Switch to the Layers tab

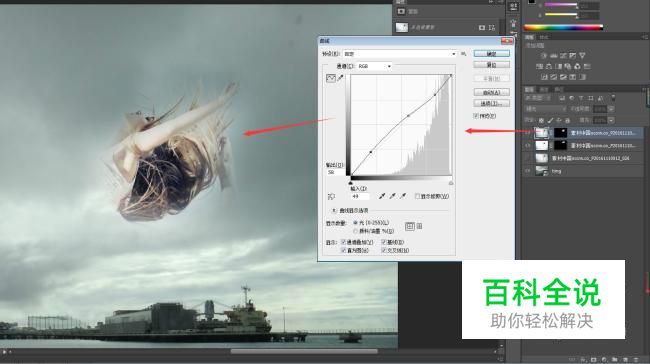pyautogui.click(x=529, y=90)
